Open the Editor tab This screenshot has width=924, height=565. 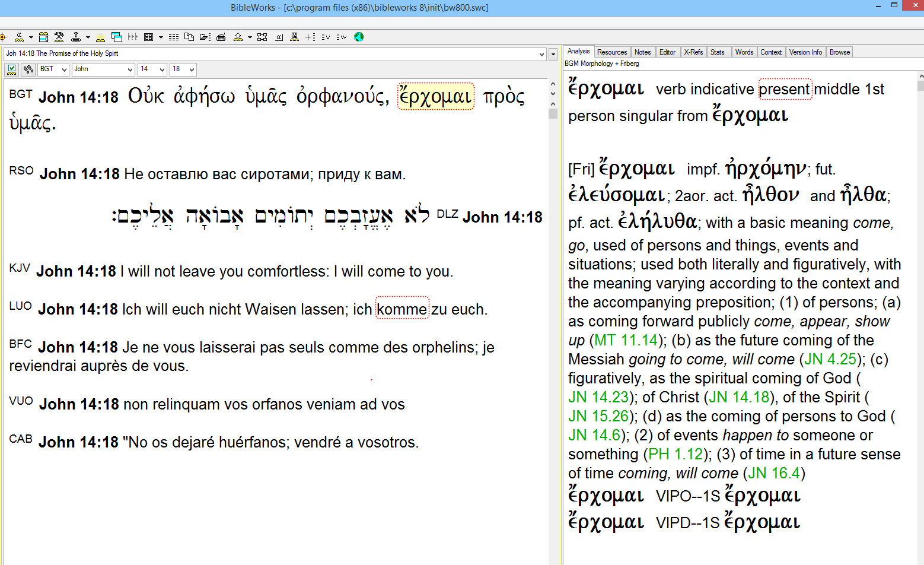[x=667, y=52]
